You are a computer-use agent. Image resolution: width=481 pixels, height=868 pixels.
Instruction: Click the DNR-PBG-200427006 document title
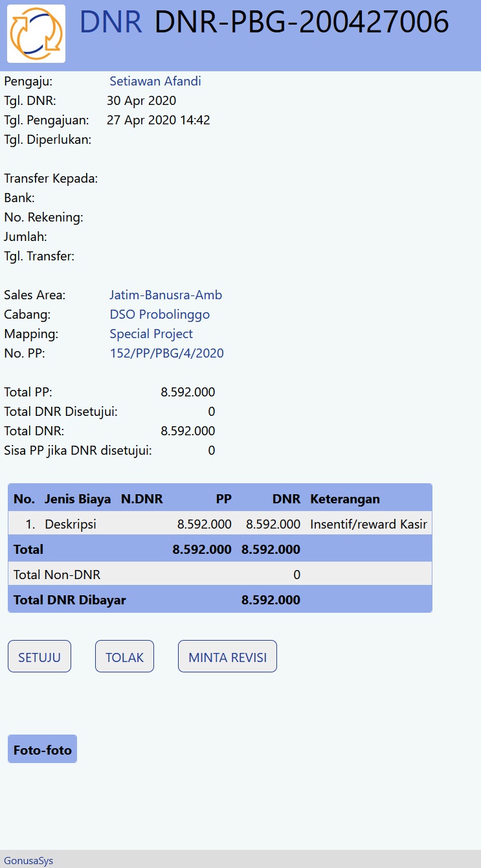click(302, 23)
